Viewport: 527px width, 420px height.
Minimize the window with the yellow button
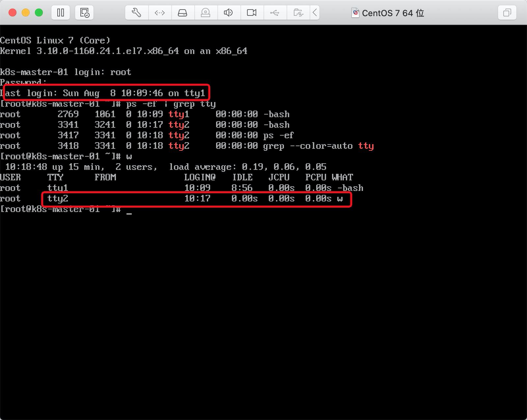pyautogui.click(x=25, y=13)
